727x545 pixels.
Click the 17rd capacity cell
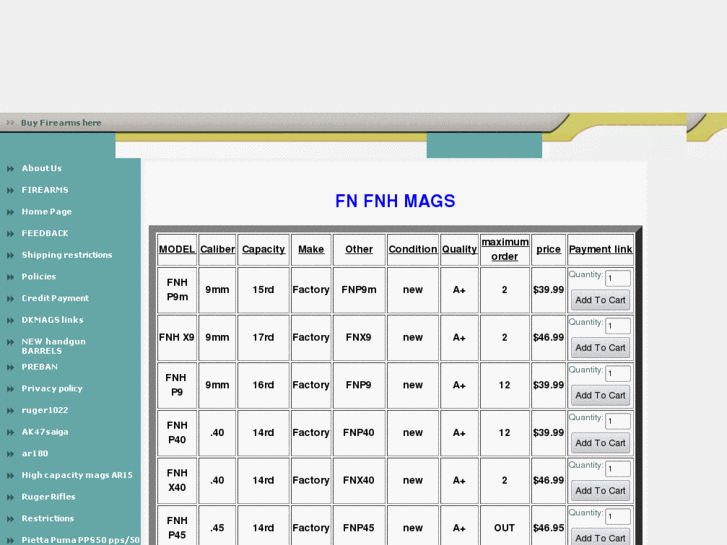point(263,338)
